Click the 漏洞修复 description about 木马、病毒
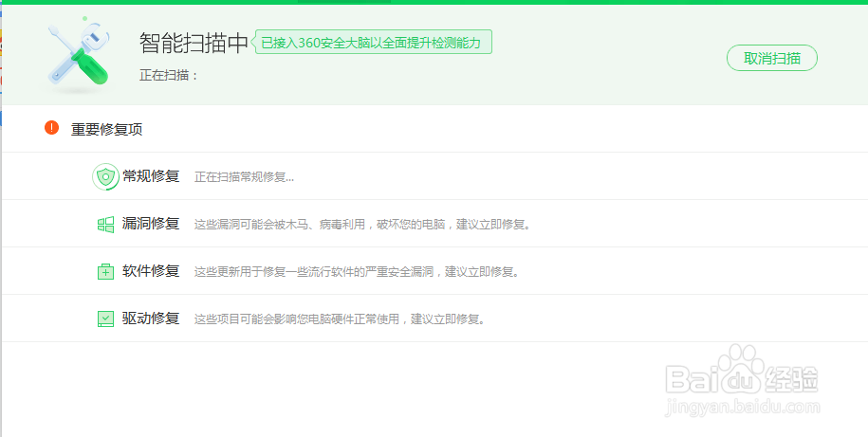The height and width of the screenshot is (437, 868). [362, 225]
